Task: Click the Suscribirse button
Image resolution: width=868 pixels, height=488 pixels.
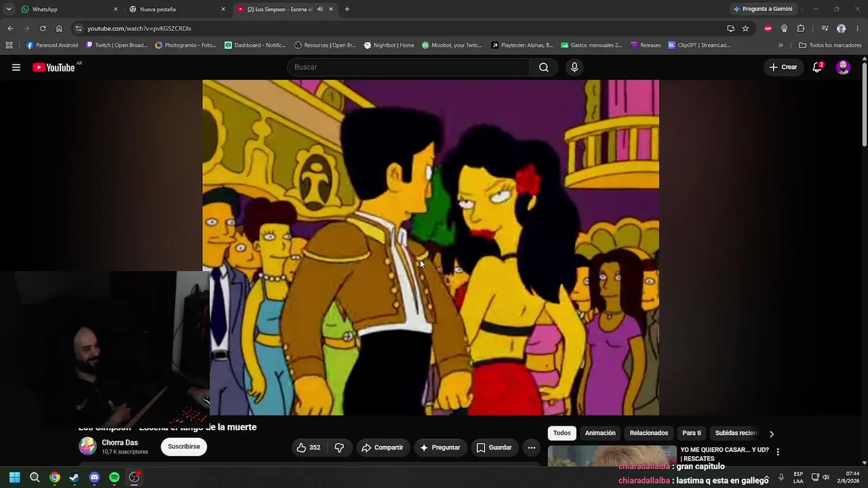Action: click(x=184, y=447)
